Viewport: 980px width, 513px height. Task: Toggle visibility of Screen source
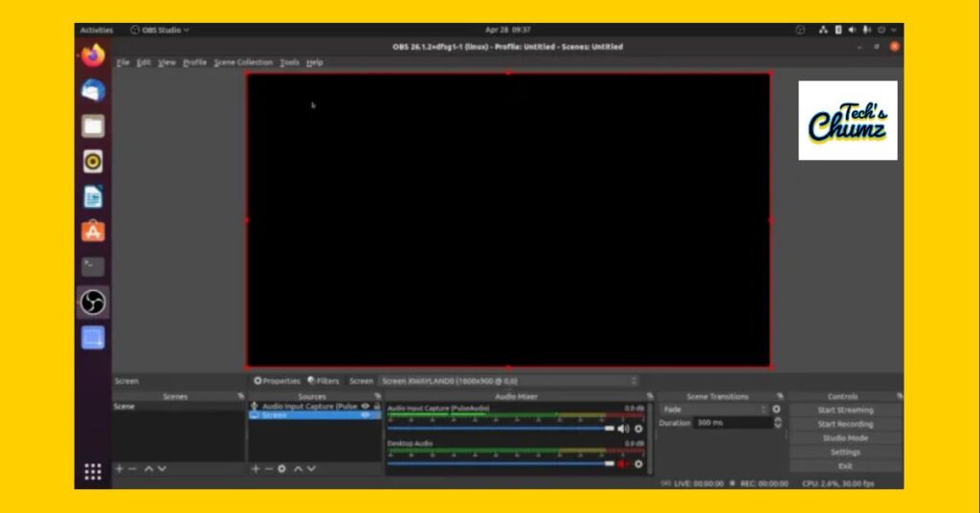(x=366, y=415)
